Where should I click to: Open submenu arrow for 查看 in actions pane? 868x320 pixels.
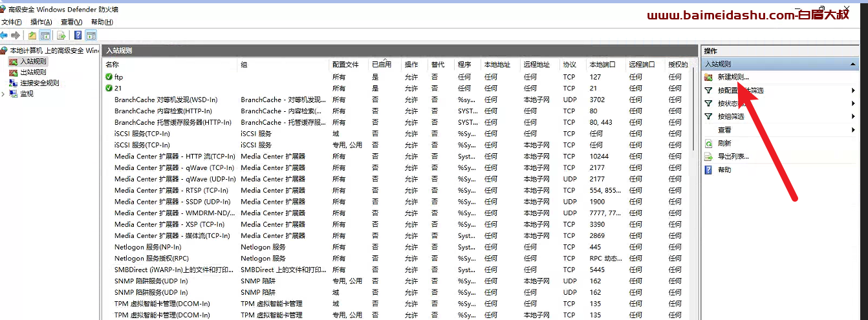point(854,130)
